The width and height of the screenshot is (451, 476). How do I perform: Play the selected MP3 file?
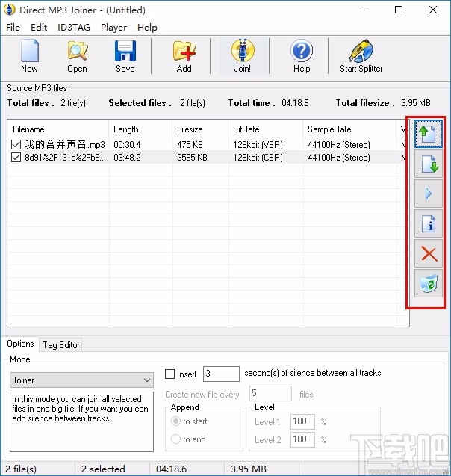429,194
